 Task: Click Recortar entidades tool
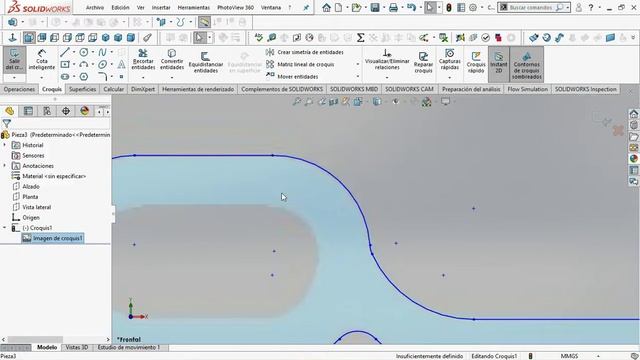point(143,60)
